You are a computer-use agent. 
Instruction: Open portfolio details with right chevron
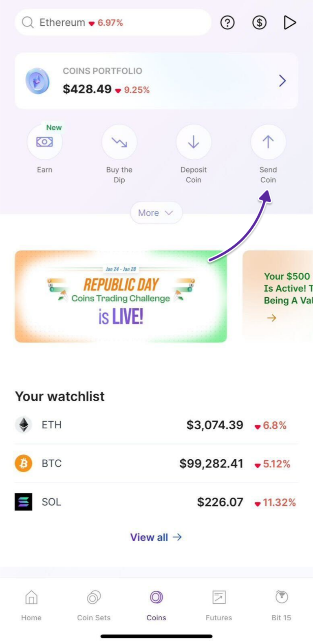[x=282, y=81]
